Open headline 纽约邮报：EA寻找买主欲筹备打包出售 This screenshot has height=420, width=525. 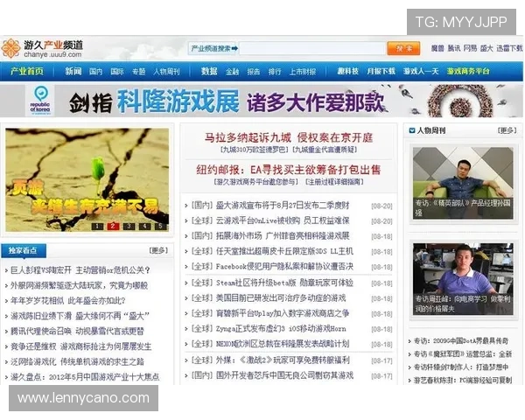point(289,170)
